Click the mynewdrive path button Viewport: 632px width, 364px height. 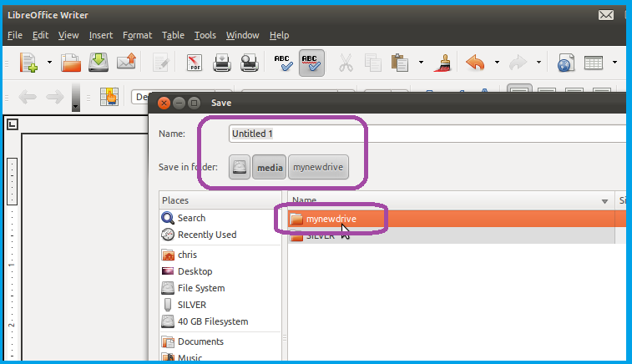318,167
